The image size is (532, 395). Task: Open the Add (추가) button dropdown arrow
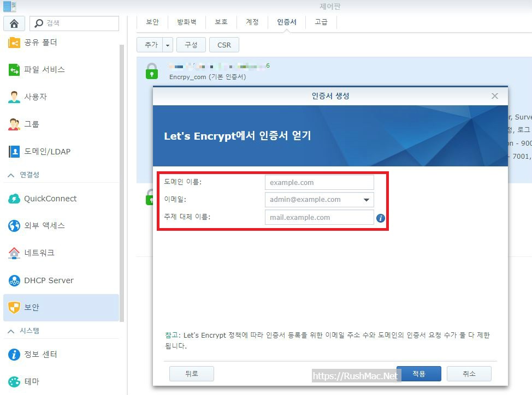168,45
